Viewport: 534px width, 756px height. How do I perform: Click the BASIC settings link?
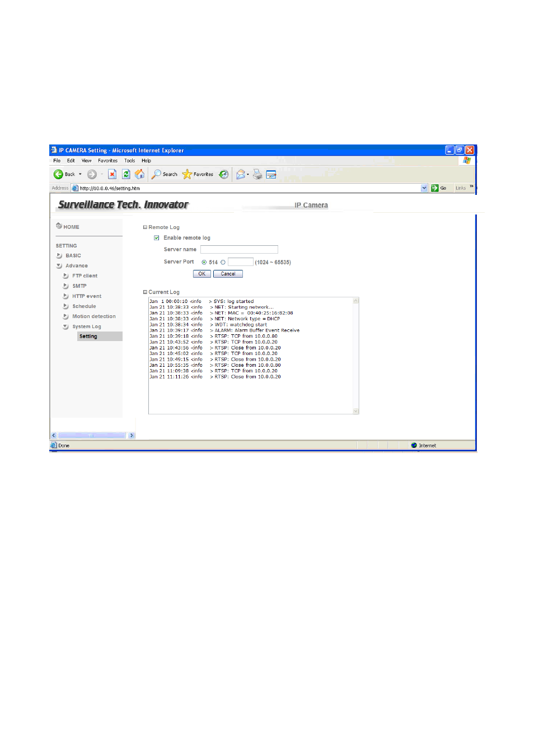coord(73,255)
